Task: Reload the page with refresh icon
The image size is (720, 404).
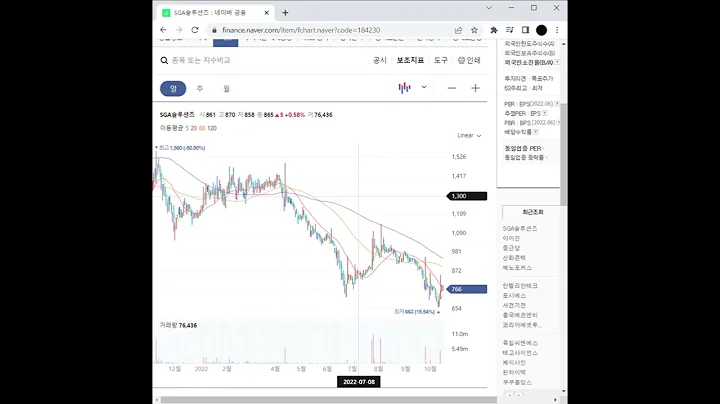Action: pos(195,30)
